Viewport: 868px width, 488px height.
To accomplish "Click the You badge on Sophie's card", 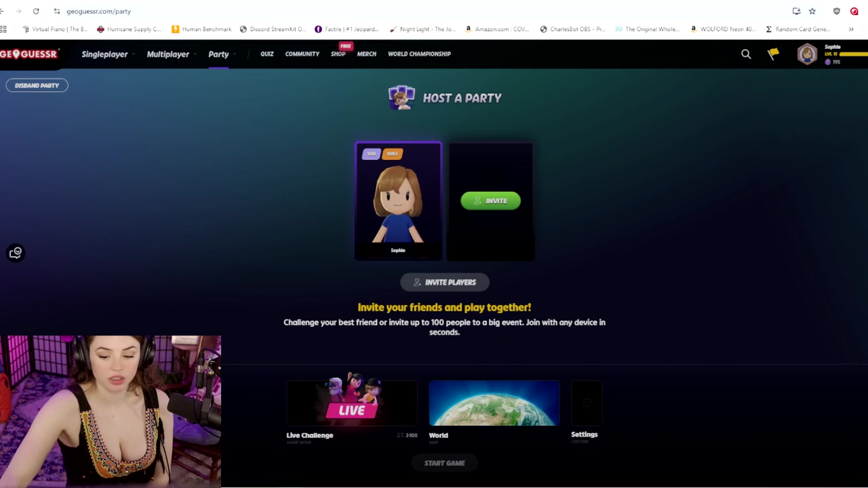I will tap(371, 154).
